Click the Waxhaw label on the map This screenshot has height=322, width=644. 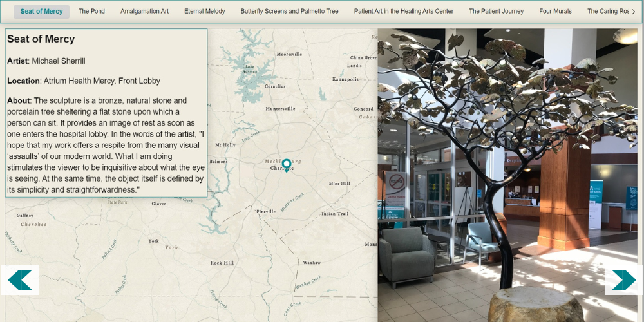pos(311,263)
